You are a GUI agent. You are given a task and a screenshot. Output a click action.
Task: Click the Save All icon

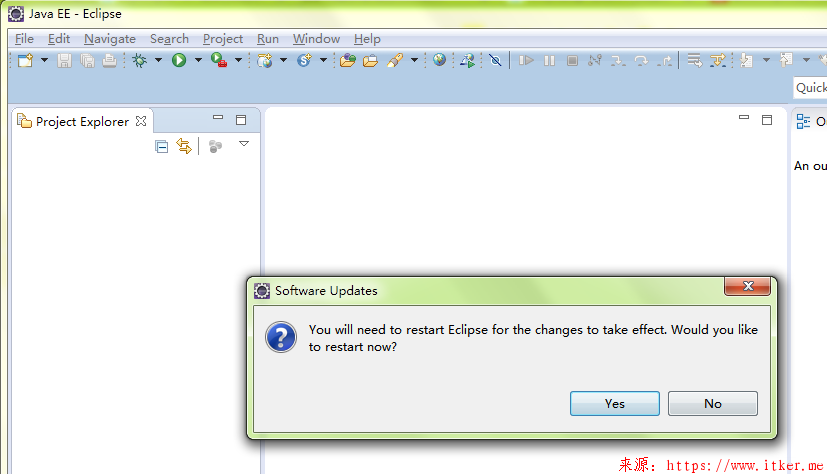pyautogui.click(x=88, y=61)
